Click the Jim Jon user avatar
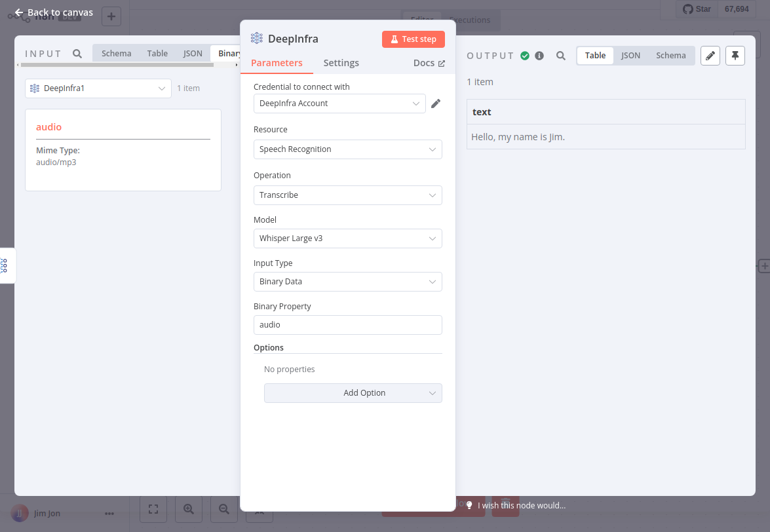Screen dimensions: 770x532 (x=20, y=514)
